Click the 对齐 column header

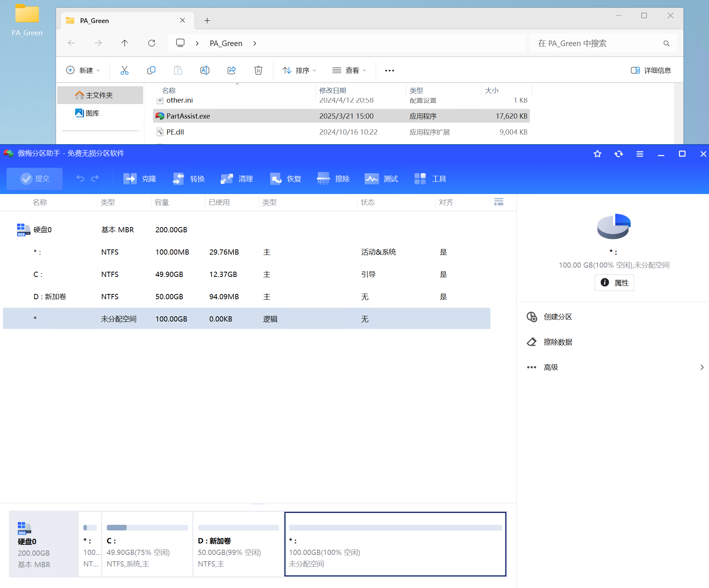coord(446,202)
